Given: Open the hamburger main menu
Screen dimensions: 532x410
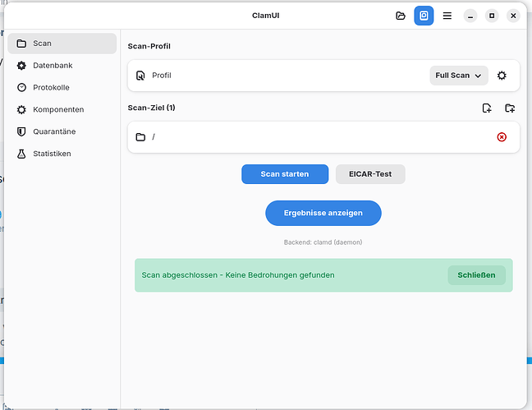Looking at the screenshot, I should pos(447,16).
